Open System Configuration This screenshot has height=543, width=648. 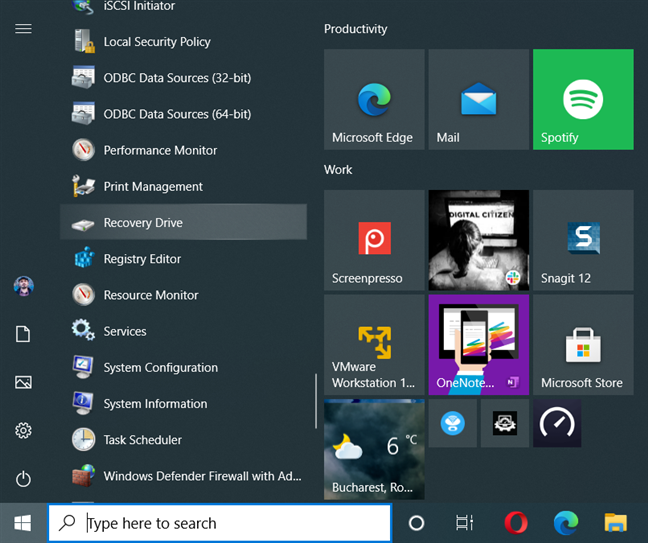pos(183,367)
